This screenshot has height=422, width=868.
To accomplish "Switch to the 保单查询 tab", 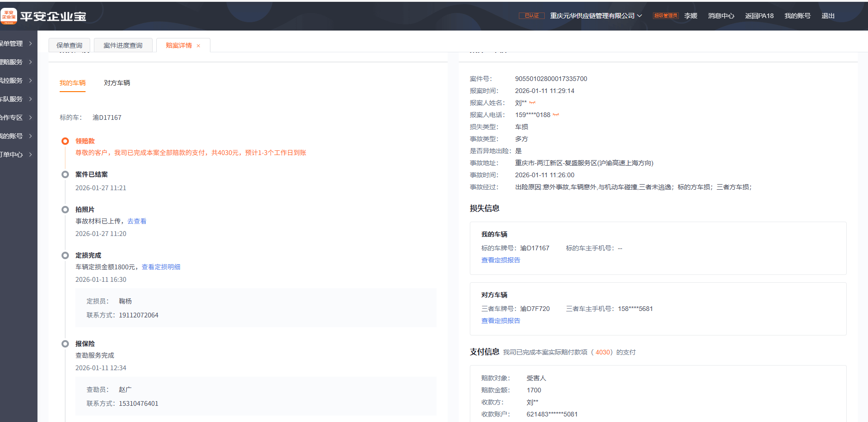I will click(69, 45).
